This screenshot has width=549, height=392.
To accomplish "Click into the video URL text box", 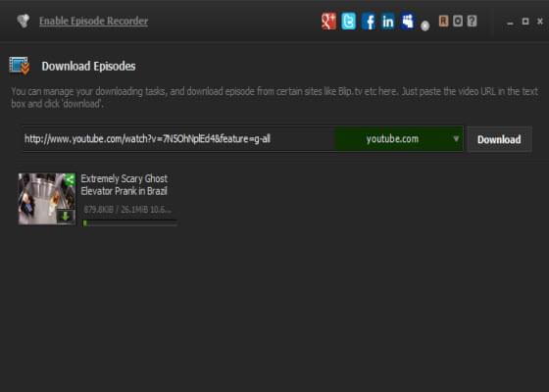I will click(178, 139).
